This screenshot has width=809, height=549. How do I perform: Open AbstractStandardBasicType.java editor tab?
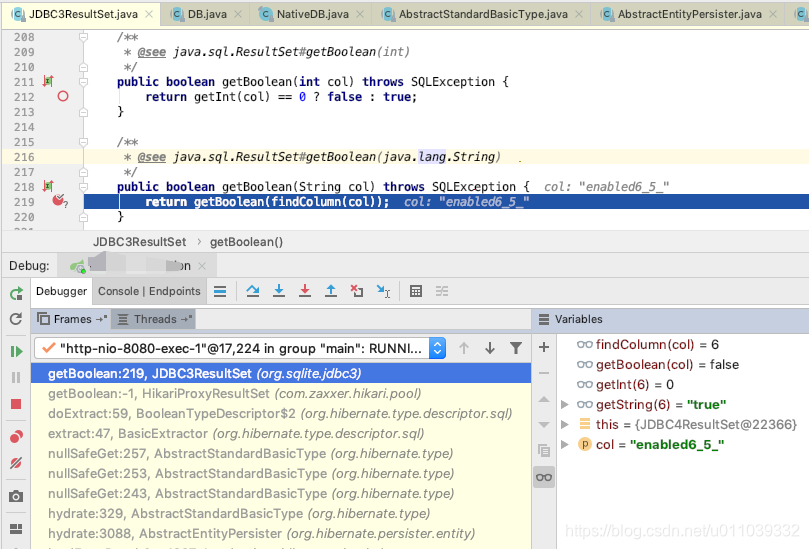click(483, 14)
